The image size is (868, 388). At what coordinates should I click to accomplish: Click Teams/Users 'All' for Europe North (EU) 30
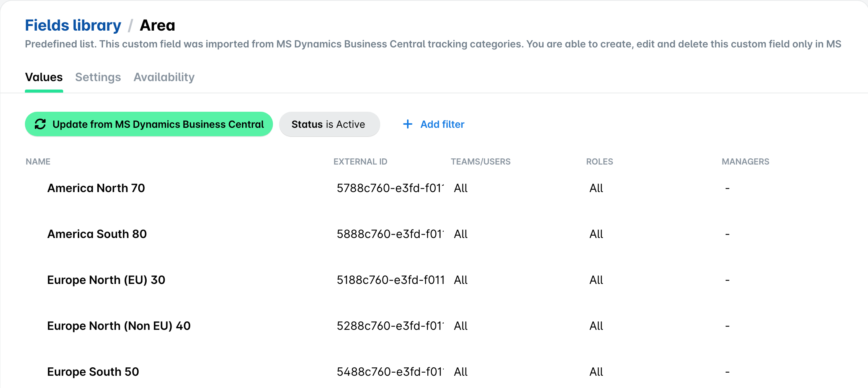point(461,280)
